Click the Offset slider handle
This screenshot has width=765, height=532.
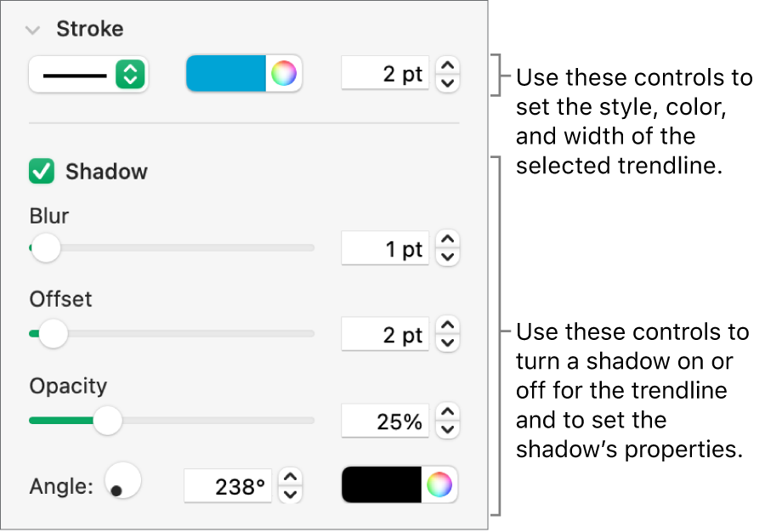click(x=53, y=334)
